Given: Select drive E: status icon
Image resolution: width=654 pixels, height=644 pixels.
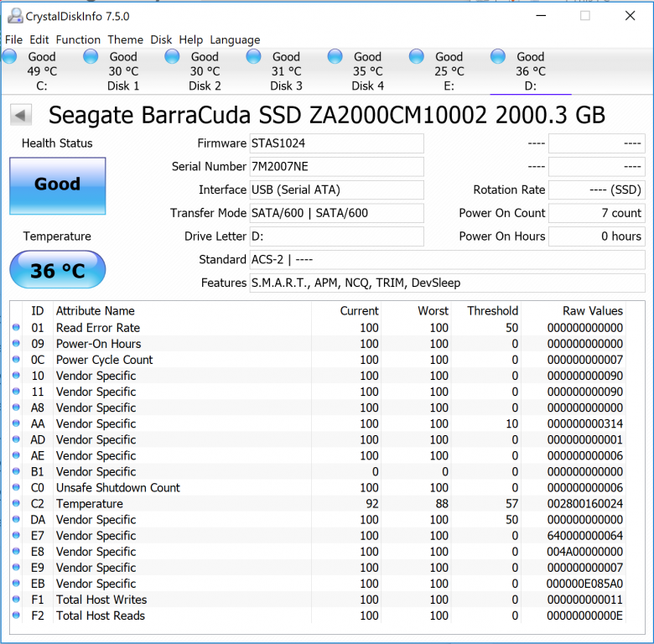Looking at the screenshot, I should [x=417, y=57].
